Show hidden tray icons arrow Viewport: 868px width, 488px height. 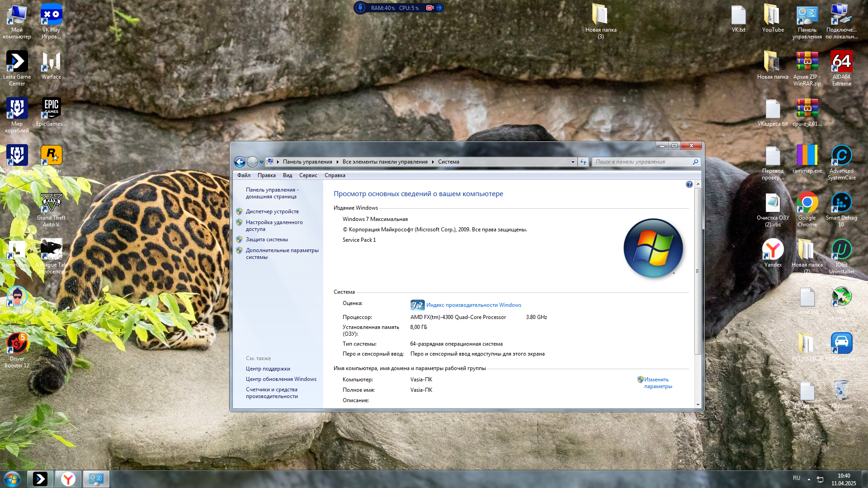(x=809, y=479)
